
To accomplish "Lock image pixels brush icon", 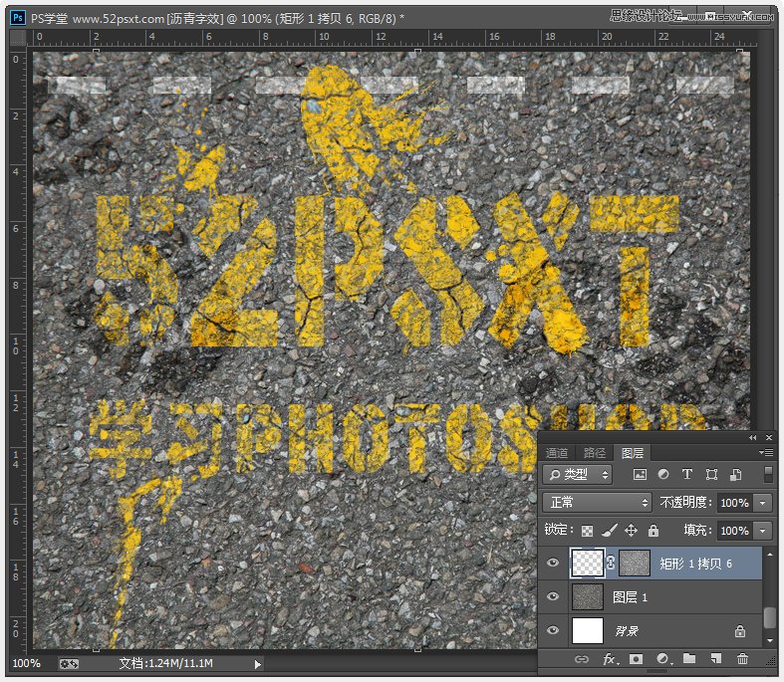I will pos(609,530).
